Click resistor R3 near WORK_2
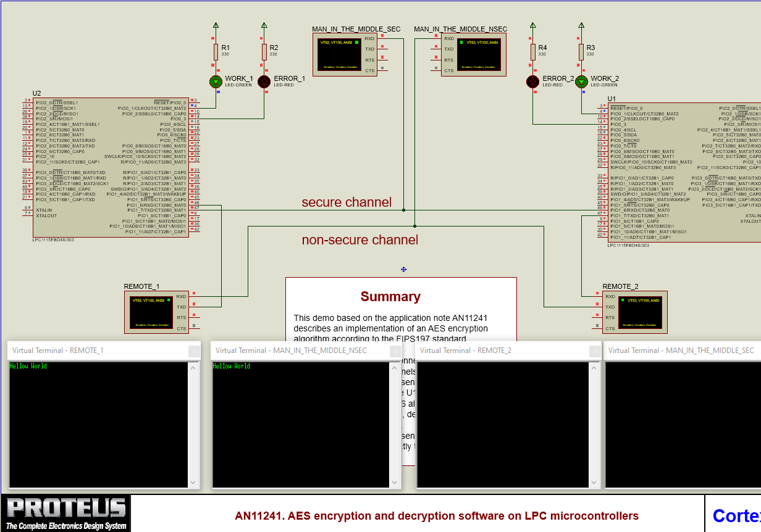 [x=581, y=52]
